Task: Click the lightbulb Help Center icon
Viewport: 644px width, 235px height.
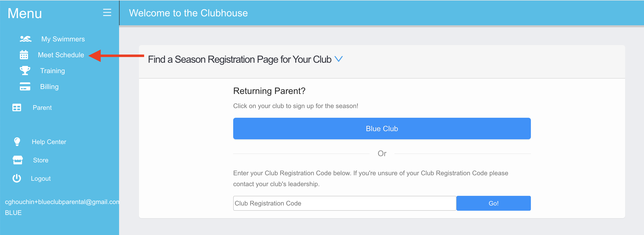Action: click(17, 142)
